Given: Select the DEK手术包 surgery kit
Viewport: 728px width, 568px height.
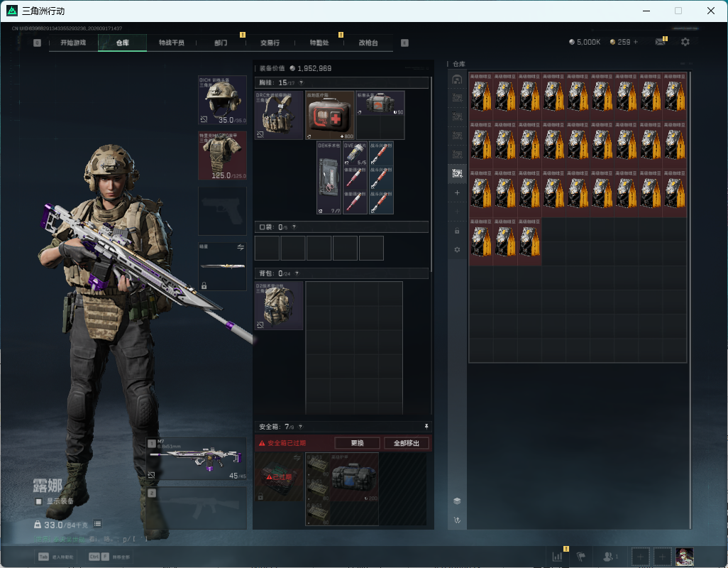Looking at the screenshot, I should point(329,178).
